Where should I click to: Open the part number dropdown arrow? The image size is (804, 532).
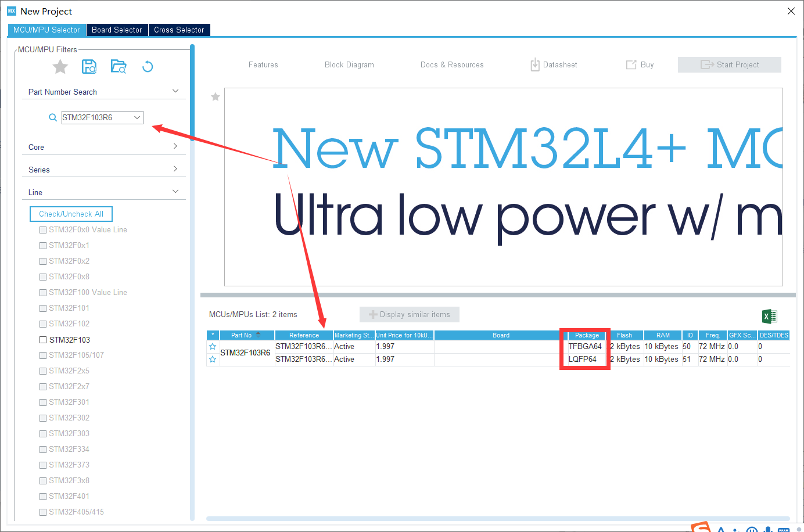pos(137,117)
